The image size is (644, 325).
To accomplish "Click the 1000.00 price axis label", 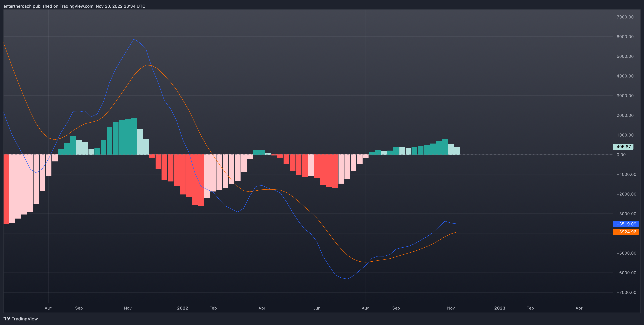I will (x=625, y=135).
